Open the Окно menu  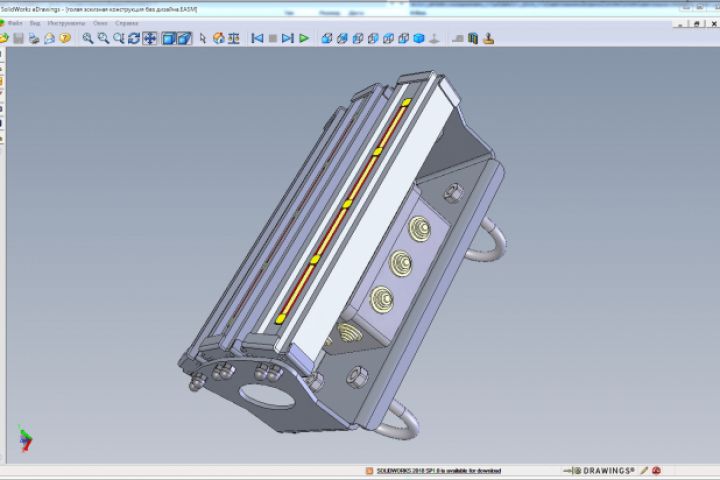[100, 23]
